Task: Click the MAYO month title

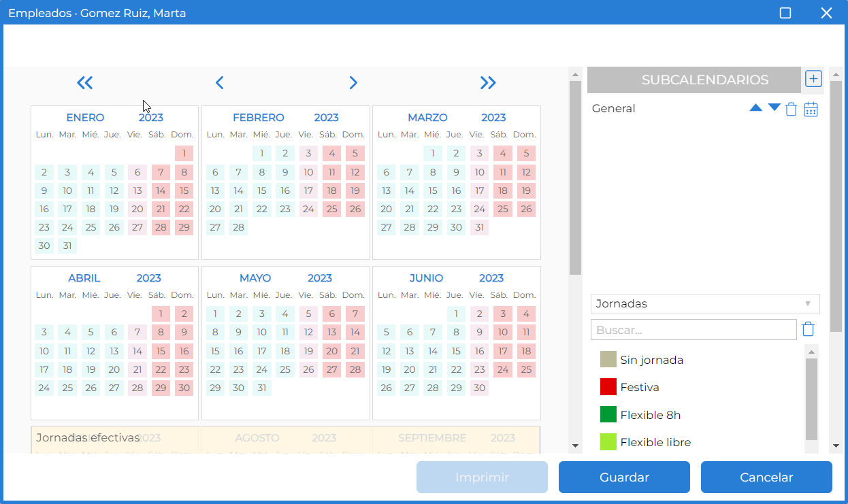Action: click(255, 278)
